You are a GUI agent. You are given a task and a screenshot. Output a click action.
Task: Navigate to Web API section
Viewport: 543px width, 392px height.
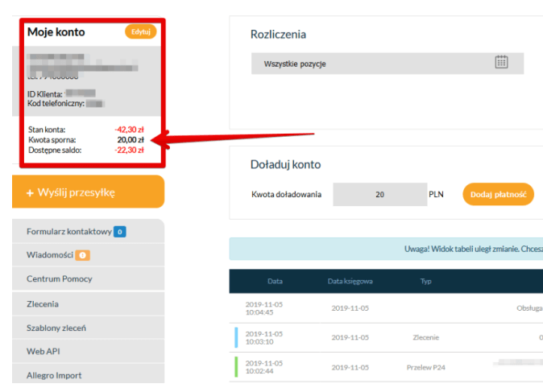(44, 351)
